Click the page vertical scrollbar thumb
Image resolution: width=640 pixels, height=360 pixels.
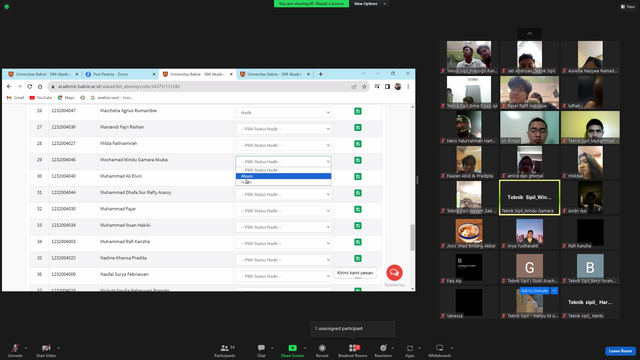coord(412,237)
